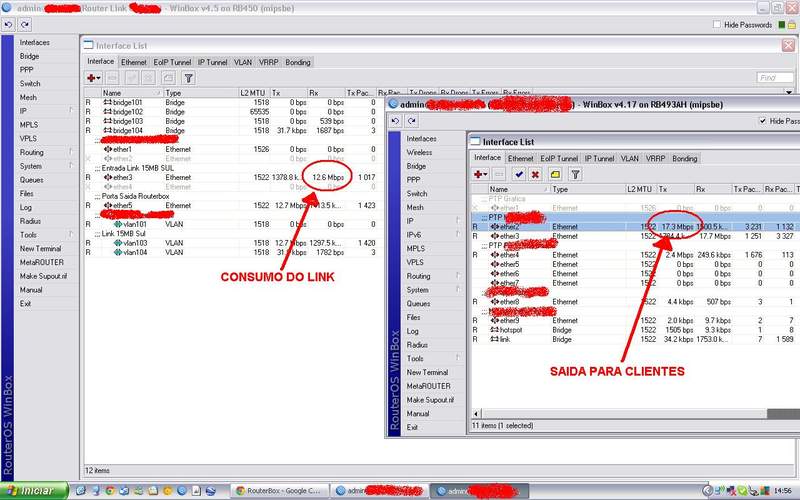Click the Find field in the back Interface List
Screen dimensions: 800x500
[775, 78]
